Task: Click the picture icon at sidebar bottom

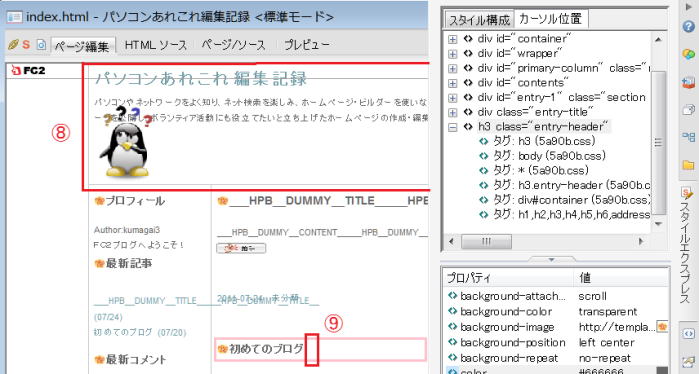Action: (689, 362)
